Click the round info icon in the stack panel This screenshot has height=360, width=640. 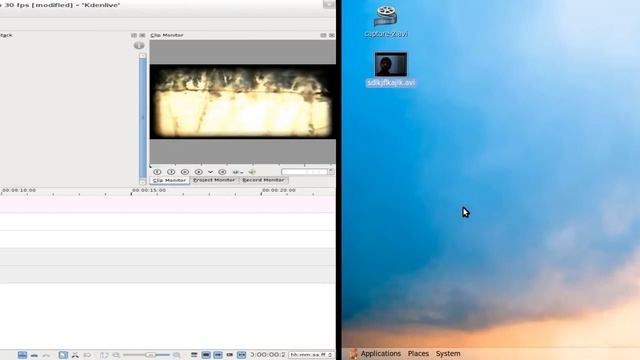139,45
